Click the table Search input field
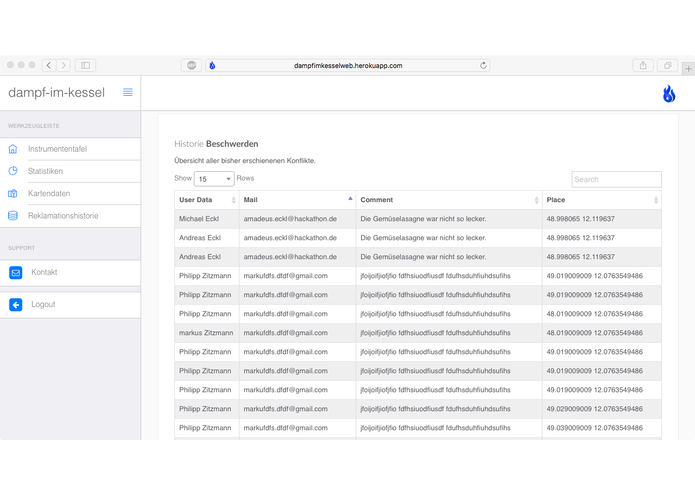Image resolution: width=695 pixels, height=494 pixels. 616,179
